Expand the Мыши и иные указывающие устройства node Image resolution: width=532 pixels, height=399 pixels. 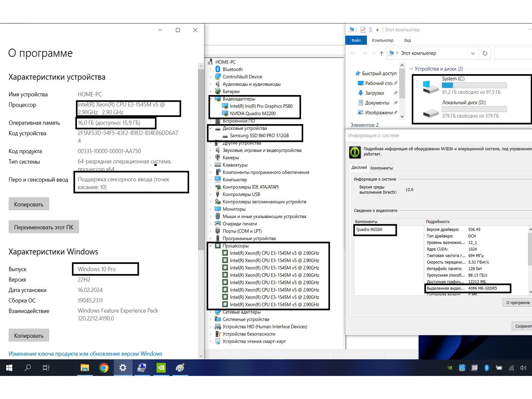tap(210, 216)
